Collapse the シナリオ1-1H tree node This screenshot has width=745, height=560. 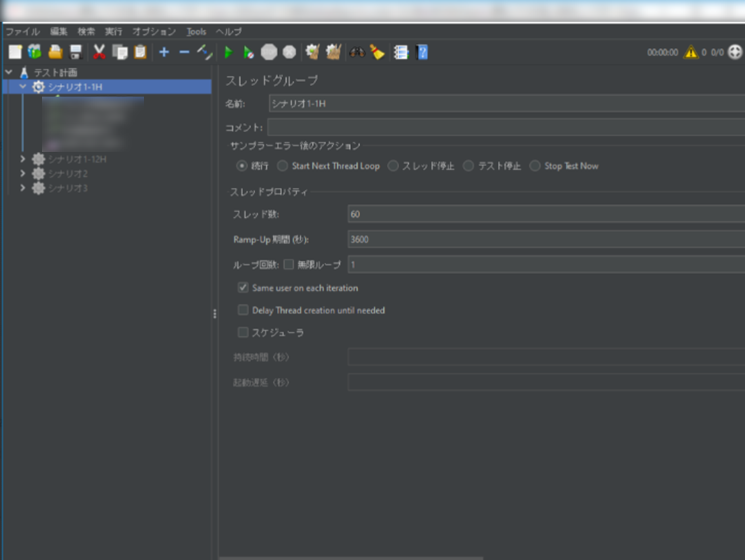[23, 87]
